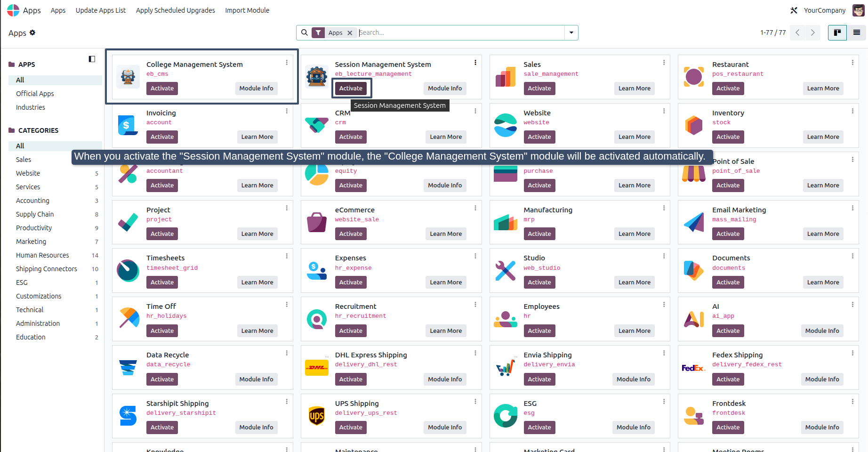Open the user avatar menu
The height and width of the screenshot is (452, 868).
[858, 10]
